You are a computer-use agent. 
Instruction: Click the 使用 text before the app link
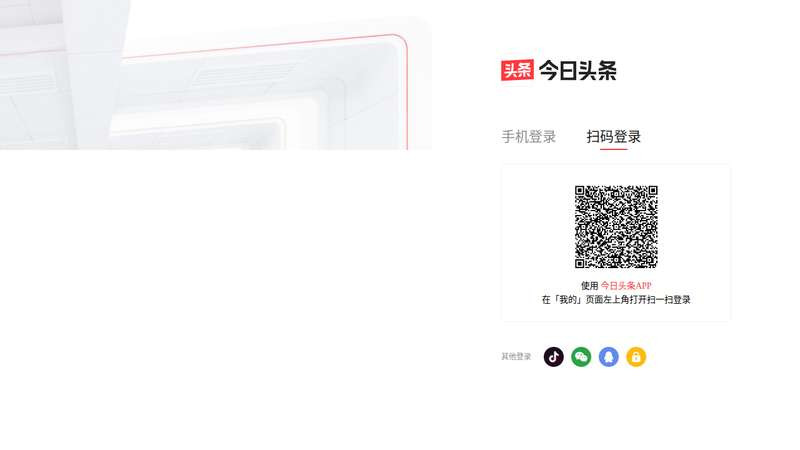pos(589,286)
